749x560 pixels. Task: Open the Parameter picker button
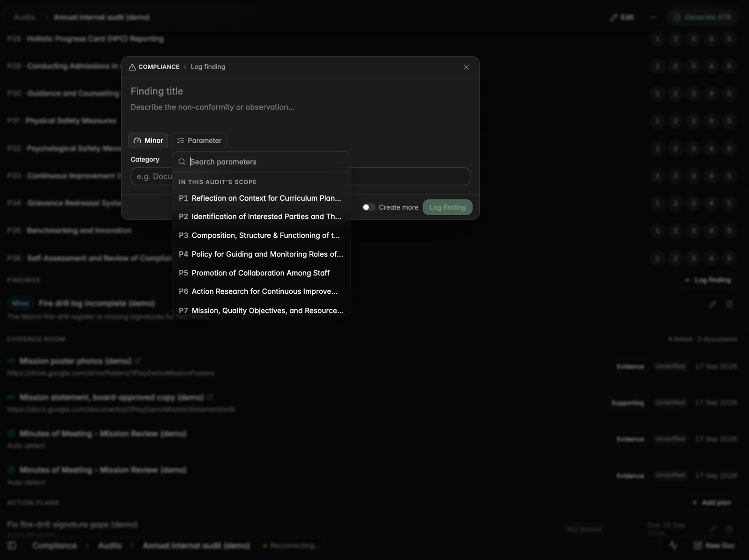[199, 141]
